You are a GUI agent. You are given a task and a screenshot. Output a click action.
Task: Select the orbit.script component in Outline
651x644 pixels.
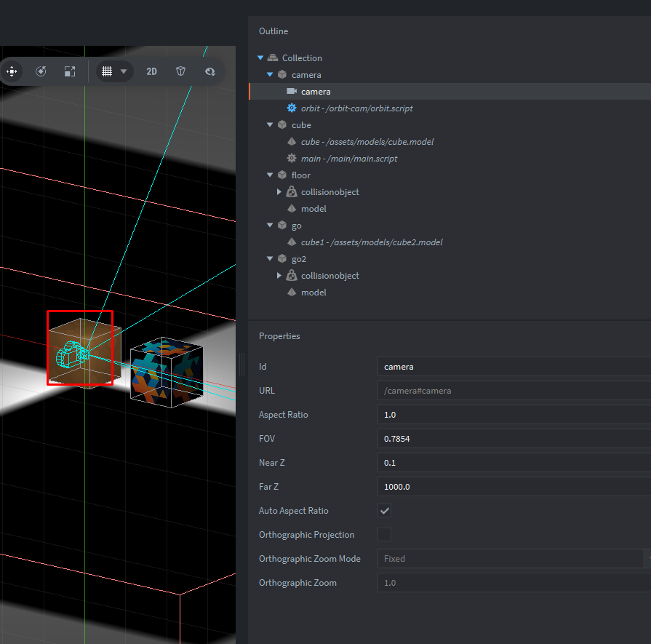tap(356, 108)
